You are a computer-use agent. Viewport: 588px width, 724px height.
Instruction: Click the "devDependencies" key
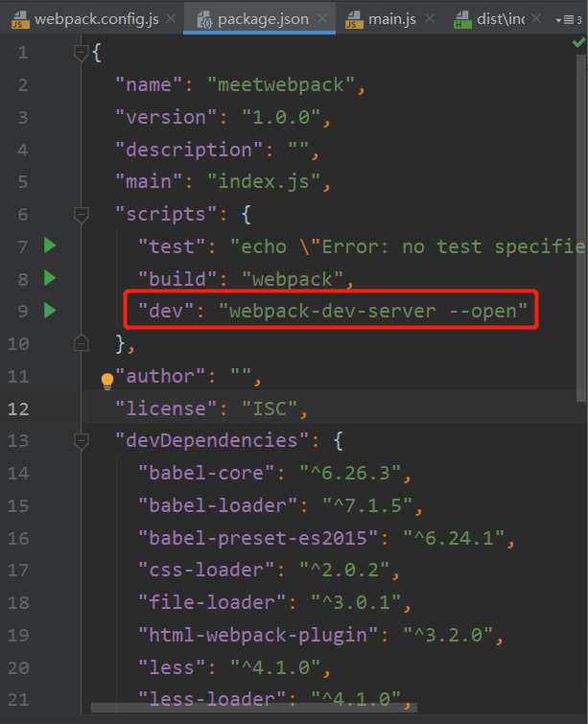coord(212,440)
